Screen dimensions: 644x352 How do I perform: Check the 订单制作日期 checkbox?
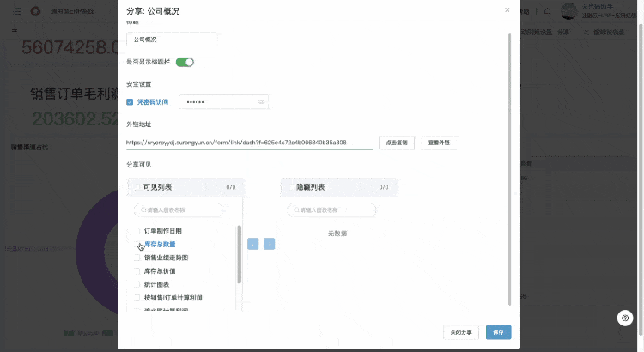coord(137,231)
